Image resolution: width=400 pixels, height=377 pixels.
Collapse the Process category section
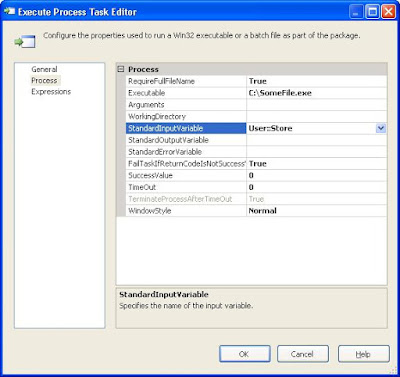[121, 69]
